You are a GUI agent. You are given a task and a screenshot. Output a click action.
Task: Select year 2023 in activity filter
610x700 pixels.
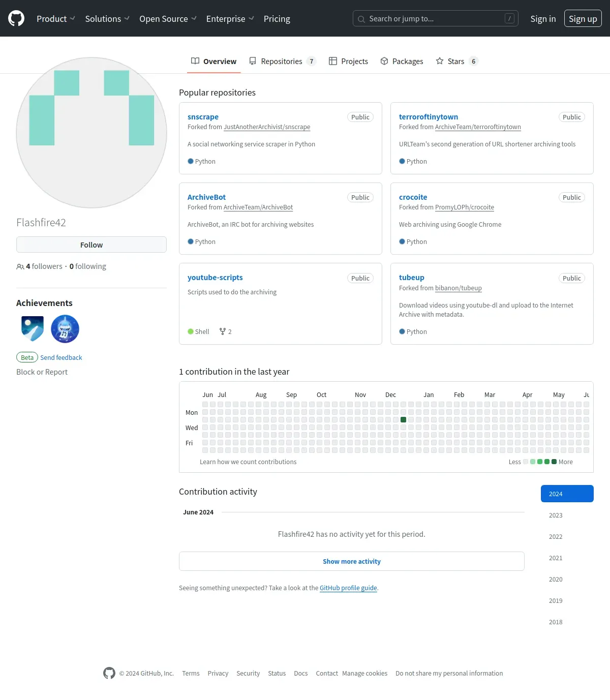567,515
